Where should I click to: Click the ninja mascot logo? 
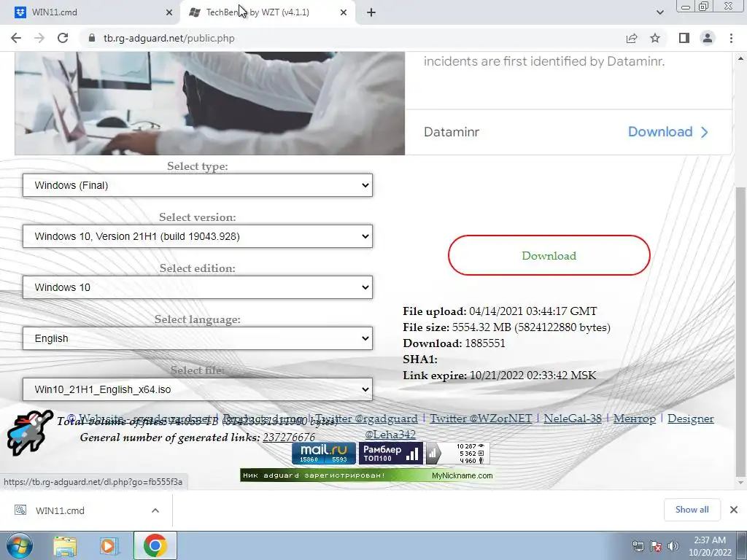click(29, 432)
